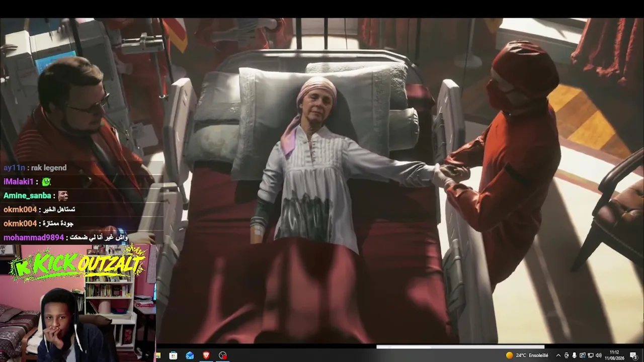The width and height of the screenshot is (644, 362).
Task: Select the streamer webcam overlay
Action: [78, 303]
